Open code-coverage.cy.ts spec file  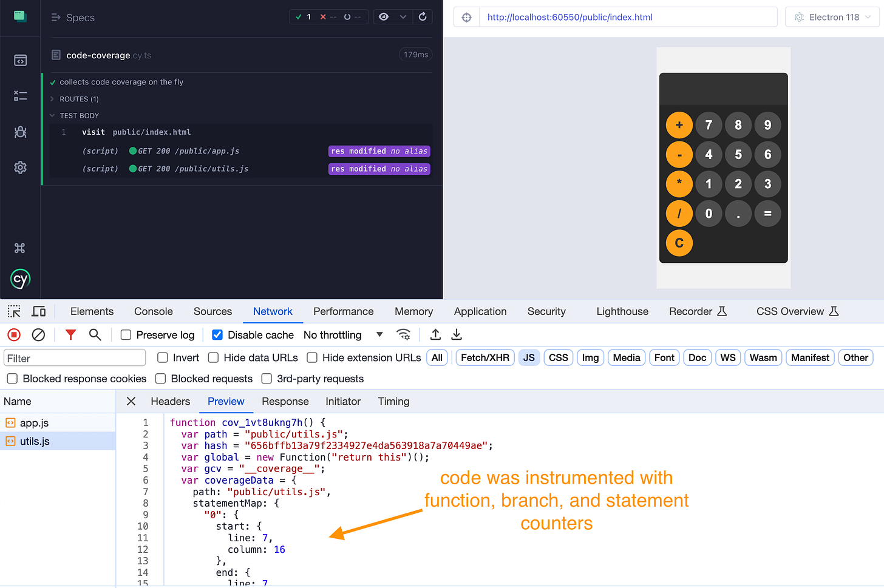(109, 55)
